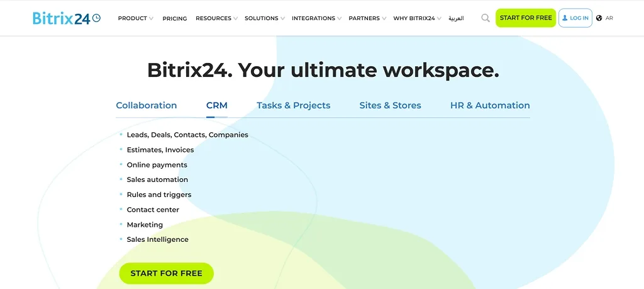Click the Rules and triggers item
Screen dimensions: 644x289
pos(159,195)
